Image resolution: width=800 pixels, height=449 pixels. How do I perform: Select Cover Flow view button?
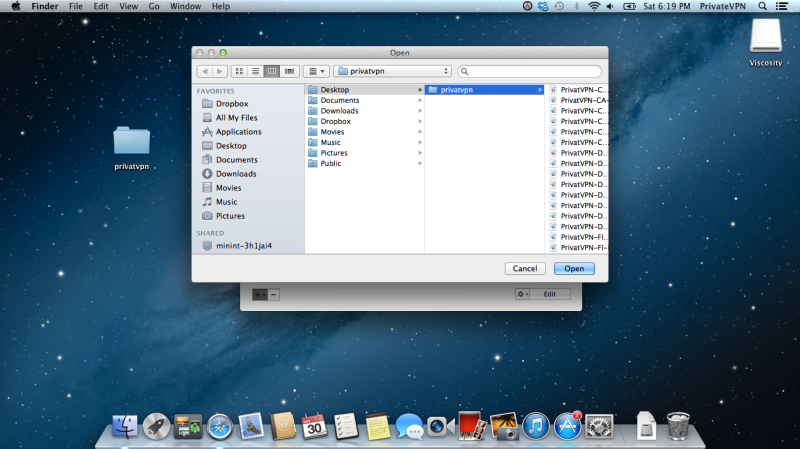tap(289, 71)
